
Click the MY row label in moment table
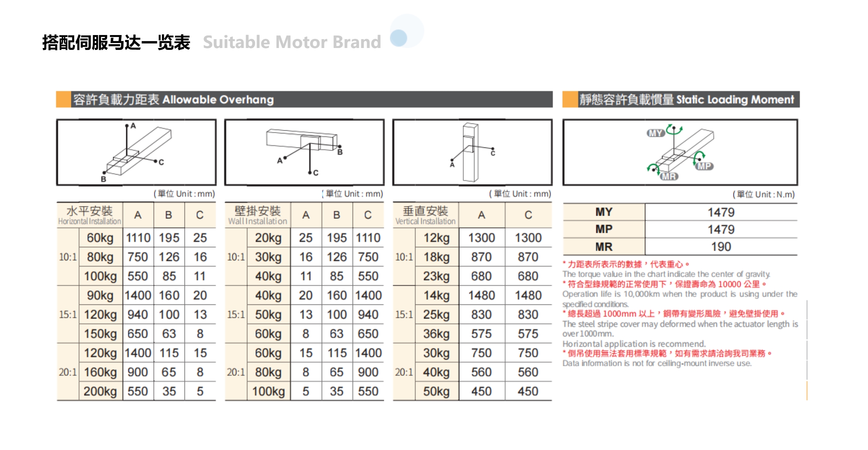click(x=604, y=212)
